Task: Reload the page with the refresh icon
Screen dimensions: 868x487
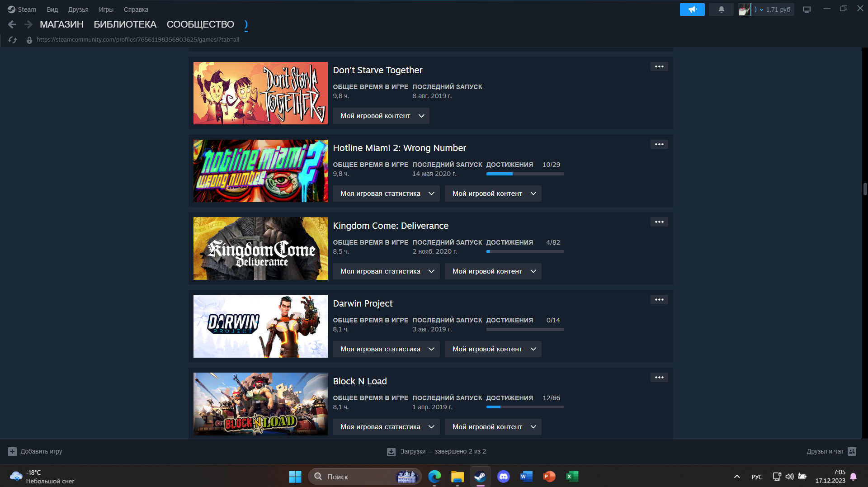Action: coord(13,40)
